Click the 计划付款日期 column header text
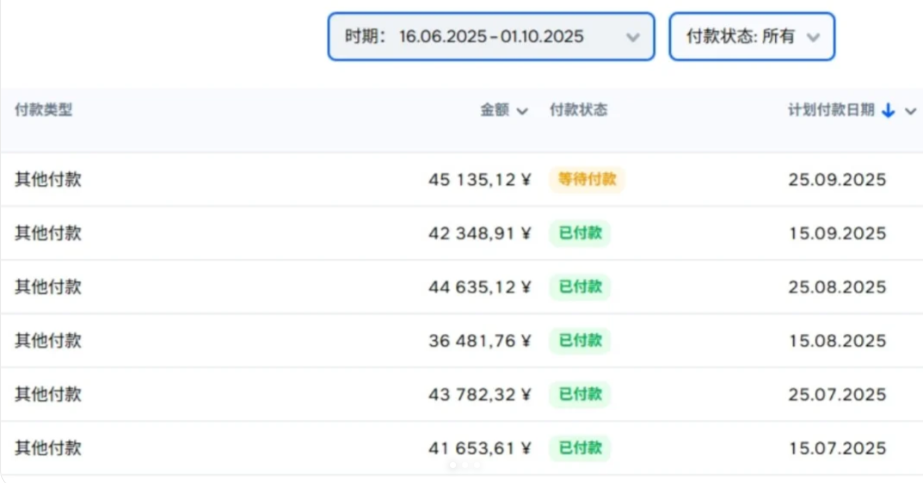The image size is (923, 483). [831, 111]
